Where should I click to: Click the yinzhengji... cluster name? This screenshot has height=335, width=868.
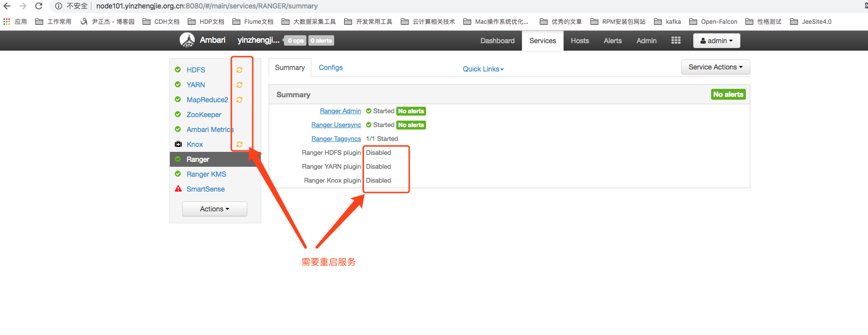(258, 40)
